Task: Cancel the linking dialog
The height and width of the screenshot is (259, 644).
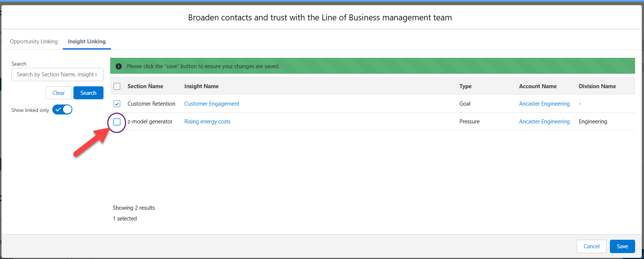Action: 592,246
